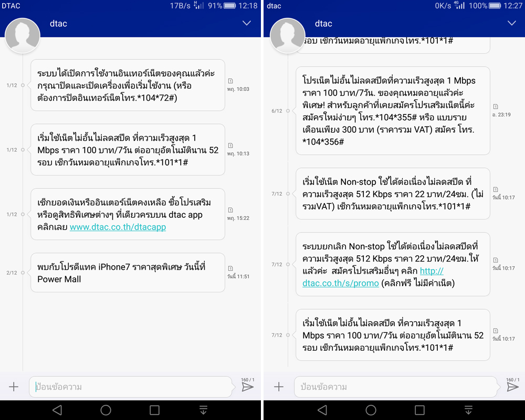Tap the plus attachment icon on right screen
This screenshot has height=420, width=525.
(279, 387)
